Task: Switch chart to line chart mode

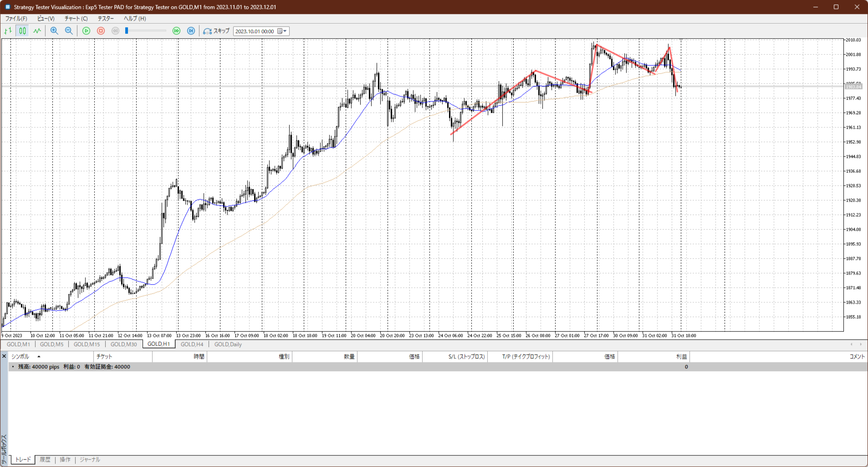Action: click(37, 31)
